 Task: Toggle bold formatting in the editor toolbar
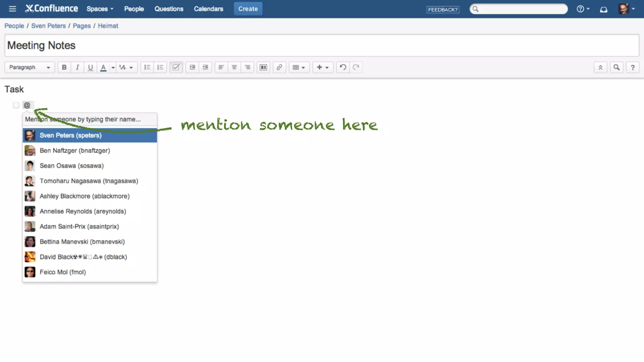point(64,67)
